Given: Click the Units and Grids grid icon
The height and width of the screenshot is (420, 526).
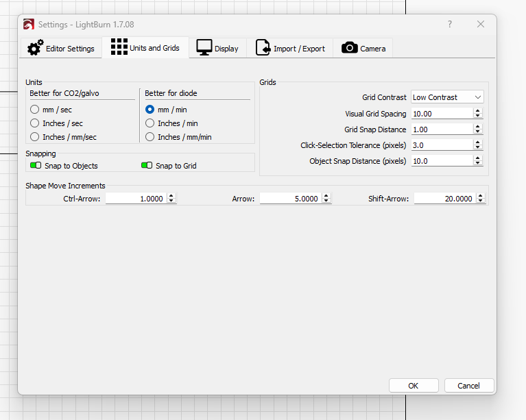Looking at the screenshot, I should pos(119,47).
